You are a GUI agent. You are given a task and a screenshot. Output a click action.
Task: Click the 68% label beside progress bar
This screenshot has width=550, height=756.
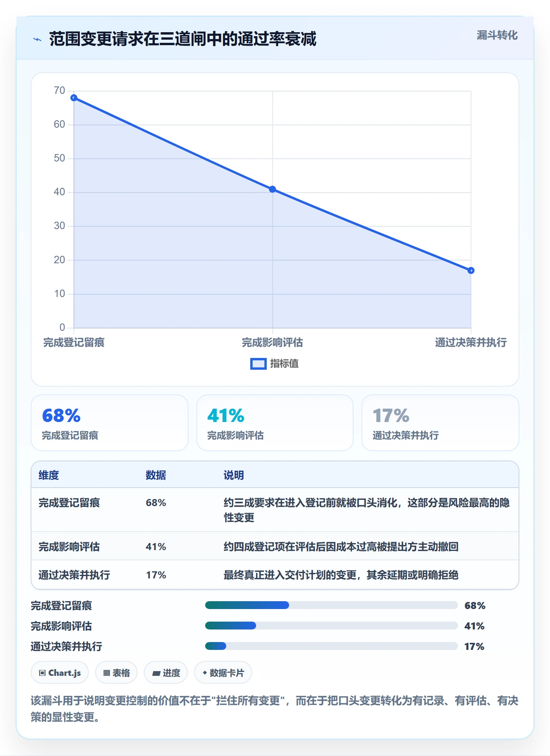pos(475,606)
